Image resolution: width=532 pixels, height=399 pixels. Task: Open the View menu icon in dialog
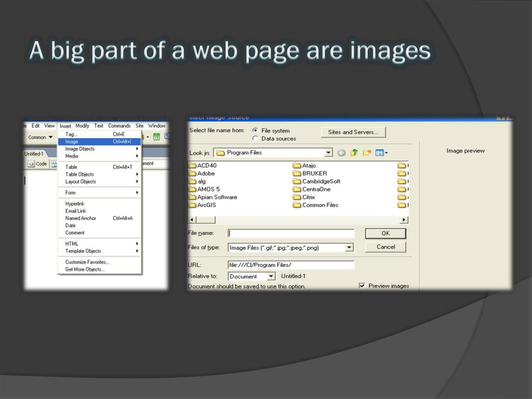click(381, 153)
